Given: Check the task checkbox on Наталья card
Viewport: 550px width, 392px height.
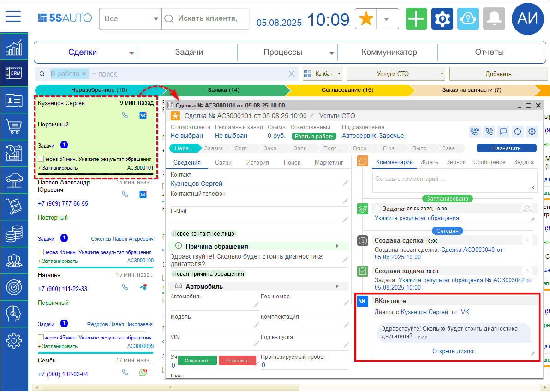Looking at the screenshot, I should (x=41, y=338).
